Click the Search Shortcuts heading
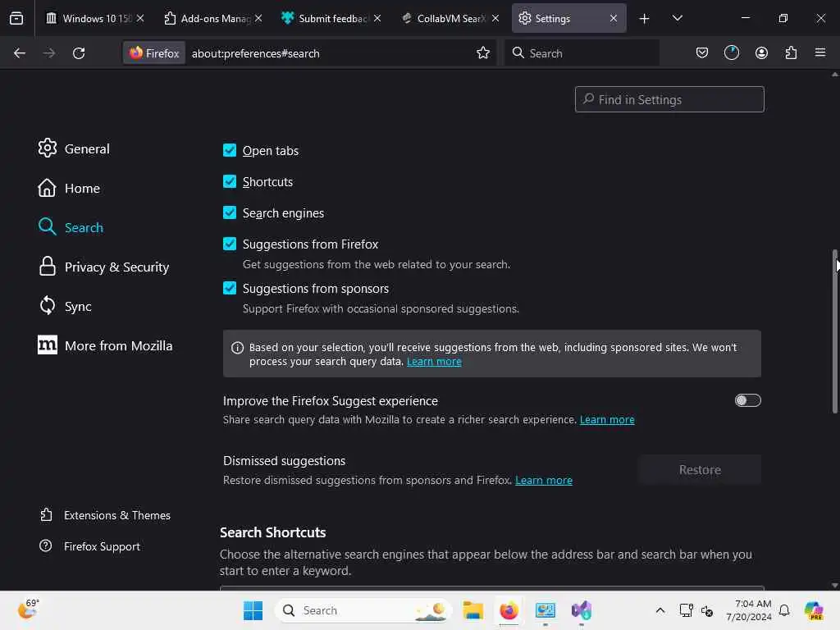840x630 pixels. tap(272, 532)
